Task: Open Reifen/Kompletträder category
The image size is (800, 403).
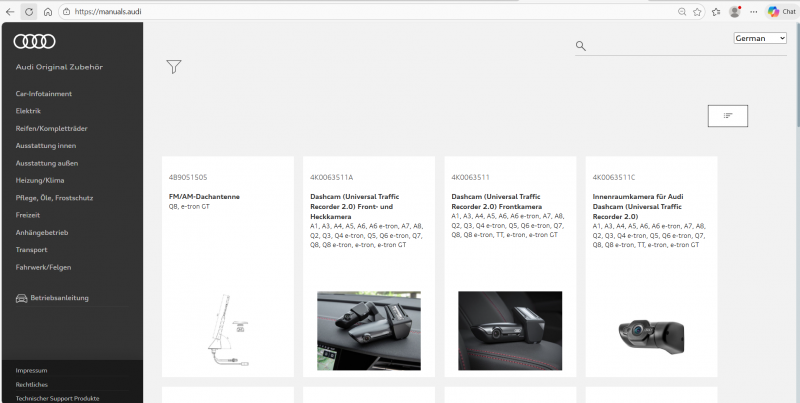Action: (x=51, y=129)
